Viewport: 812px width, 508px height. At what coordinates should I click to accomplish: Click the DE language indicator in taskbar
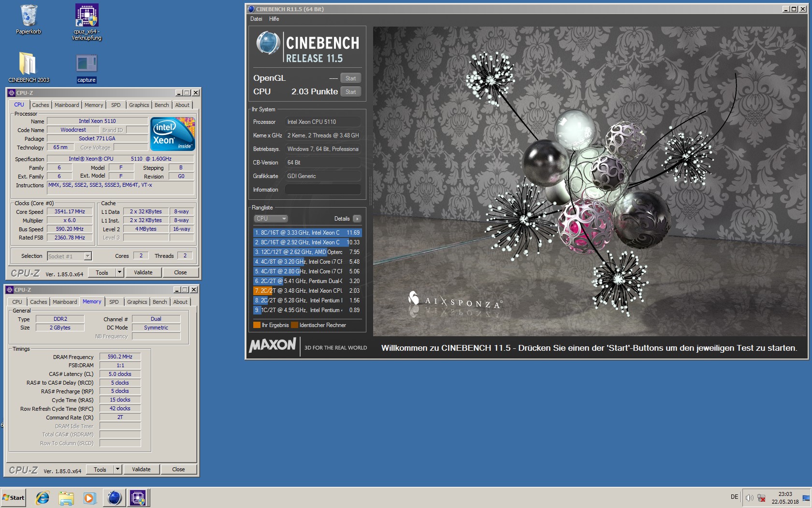[734, 497]
